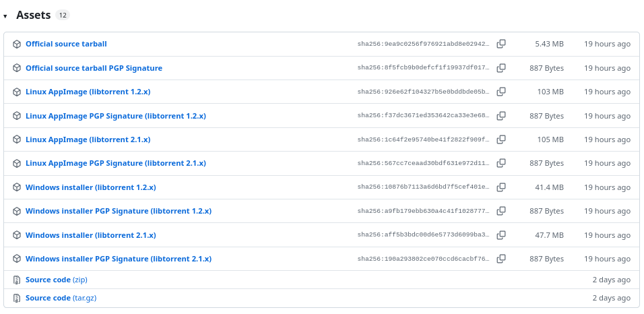Click hash text sha256:a9fb179ebb630a4c41f1028777

[424, 211]
